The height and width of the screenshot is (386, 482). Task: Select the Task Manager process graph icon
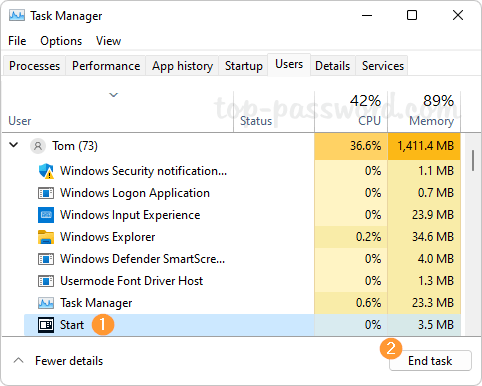tap(46, 303)
